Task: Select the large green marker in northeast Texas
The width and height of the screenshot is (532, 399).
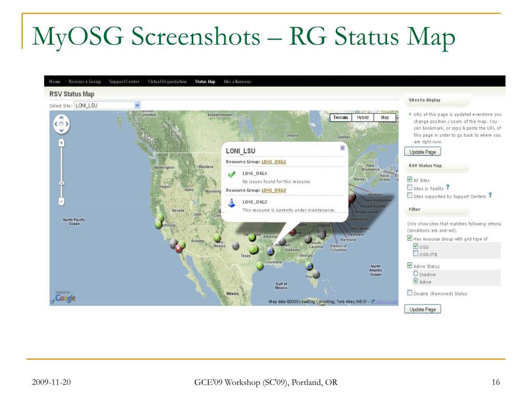Action: coord(254,250)
